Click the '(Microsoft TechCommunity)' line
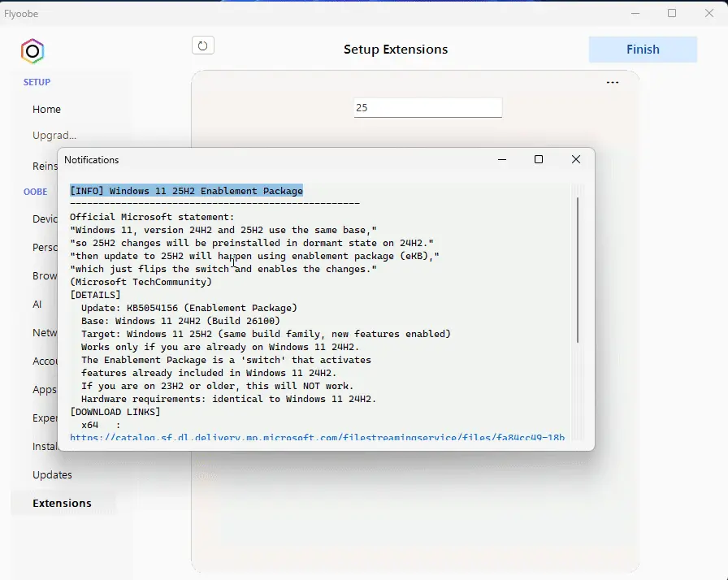The width and height of the screenshot is (728, 580). click(141, 282)
